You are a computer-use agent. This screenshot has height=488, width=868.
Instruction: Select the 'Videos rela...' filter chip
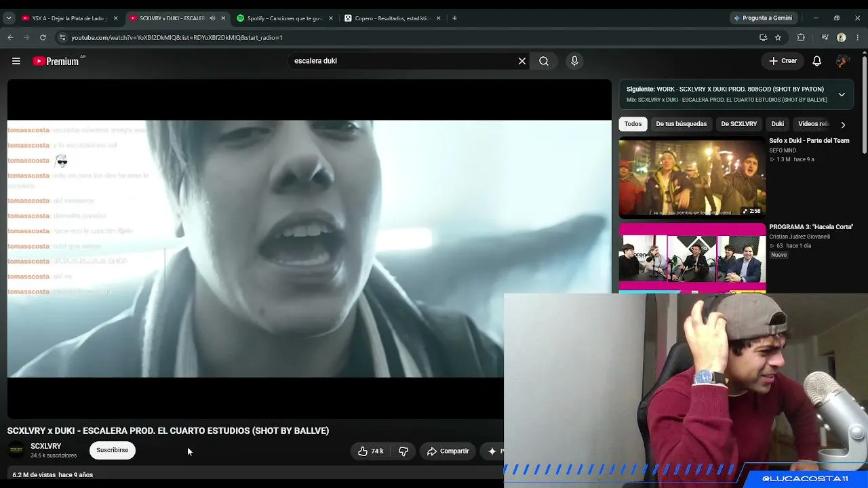click(x=813, y=124)
